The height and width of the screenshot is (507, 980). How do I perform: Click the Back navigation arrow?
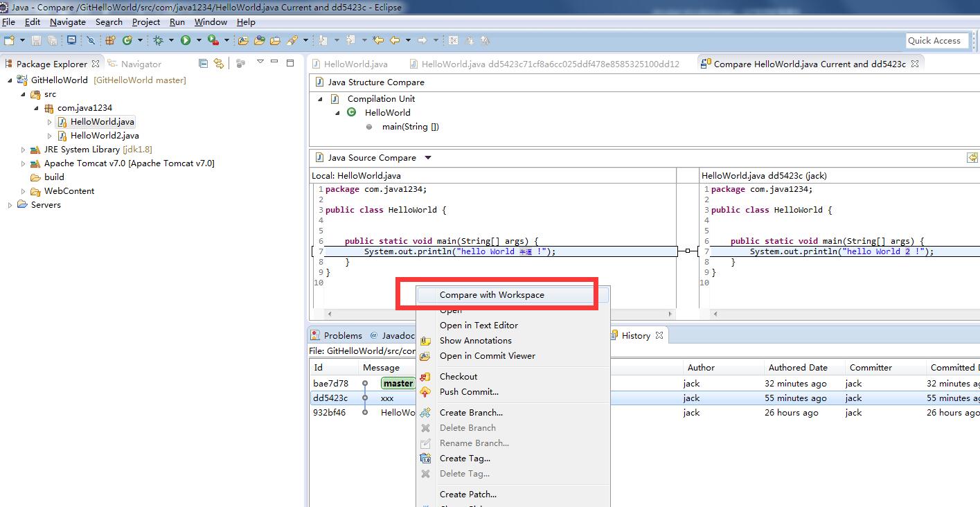[395, 41]
